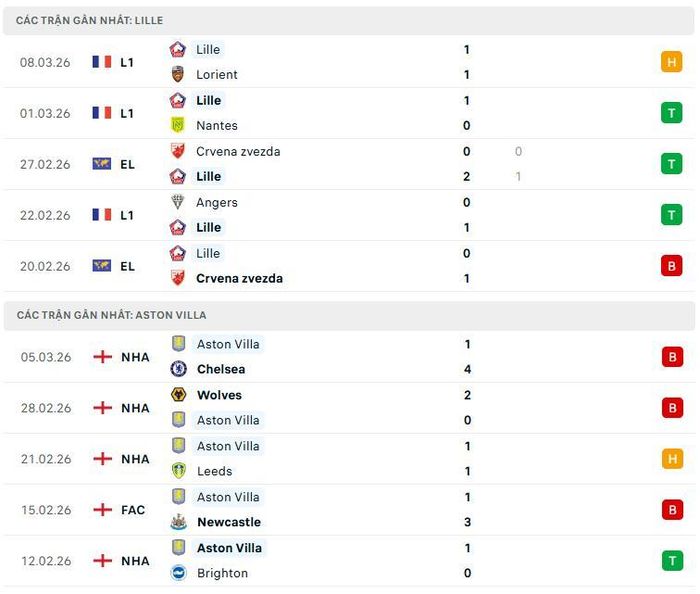Click orange H badge for Lille–Lorient match
The image size is (700, 594).
coord(671,62)
